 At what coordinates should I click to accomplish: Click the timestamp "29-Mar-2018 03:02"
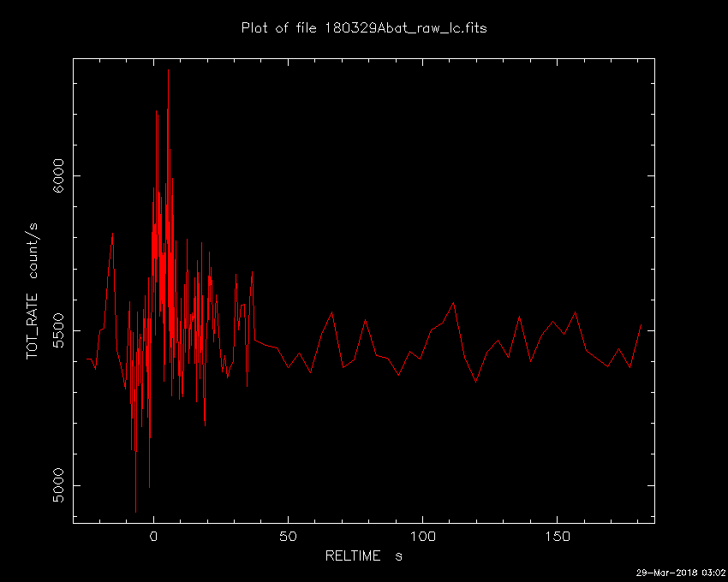680,573
